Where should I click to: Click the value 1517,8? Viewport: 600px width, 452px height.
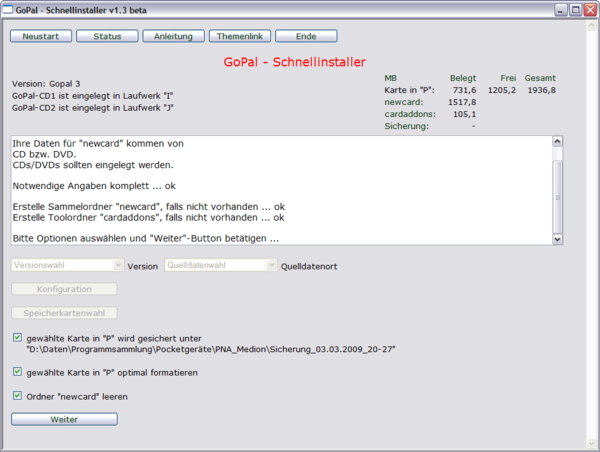(x=462, y=102)
